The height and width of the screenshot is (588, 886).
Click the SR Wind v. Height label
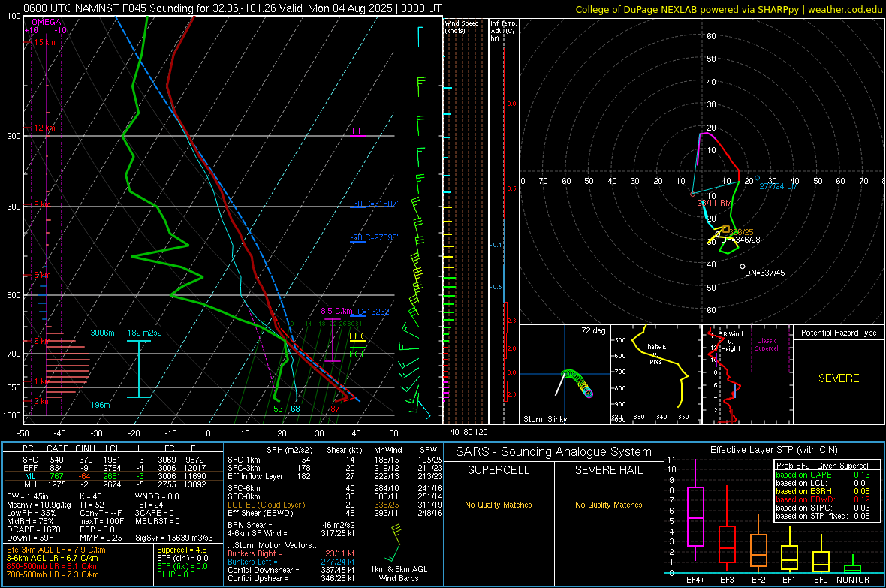click(x=731, y=342)
